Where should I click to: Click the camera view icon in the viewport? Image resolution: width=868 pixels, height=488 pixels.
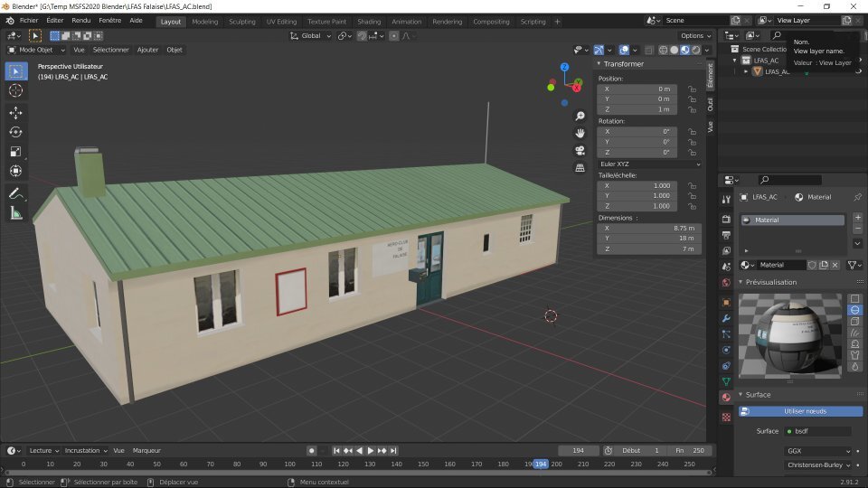pos(580,150)
